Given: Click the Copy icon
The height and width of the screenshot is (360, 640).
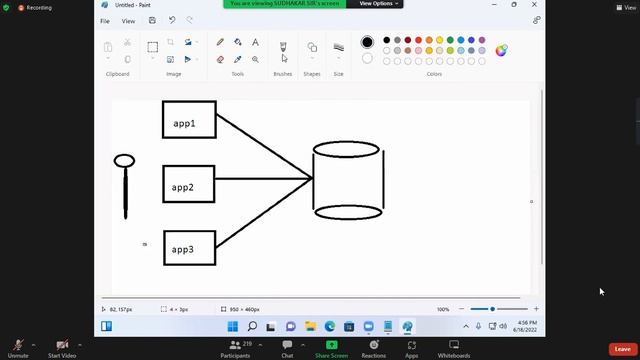Looking at the screenshot, I should point(127,60).
